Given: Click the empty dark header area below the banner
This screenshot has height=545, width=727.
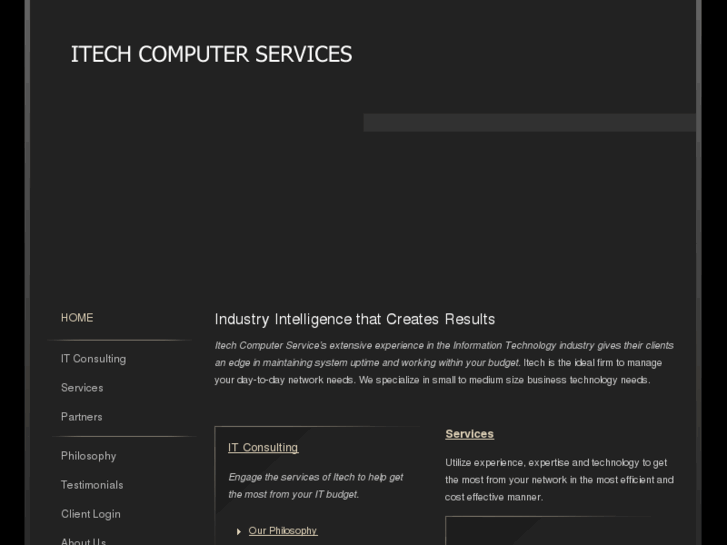Looking at the screenshot, I should click(x=360, y=210).
